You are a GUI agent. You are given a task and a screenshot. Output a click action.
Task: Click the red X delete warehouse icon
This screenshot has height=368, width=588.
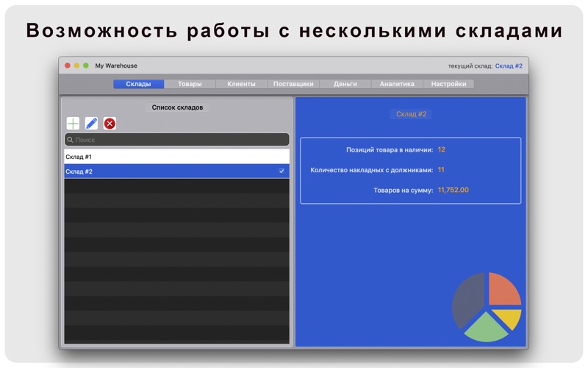(x=110, y=123)
